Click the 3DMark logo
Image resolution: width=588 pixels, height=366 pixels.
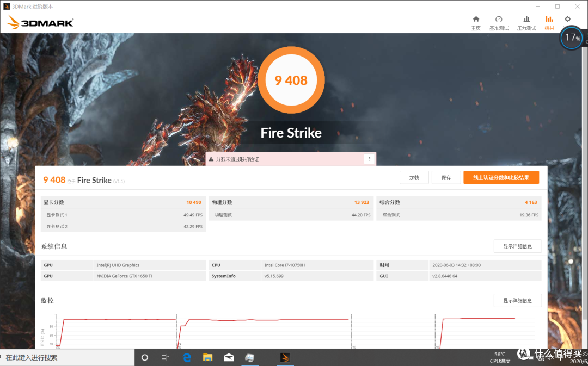click(40, 22)
